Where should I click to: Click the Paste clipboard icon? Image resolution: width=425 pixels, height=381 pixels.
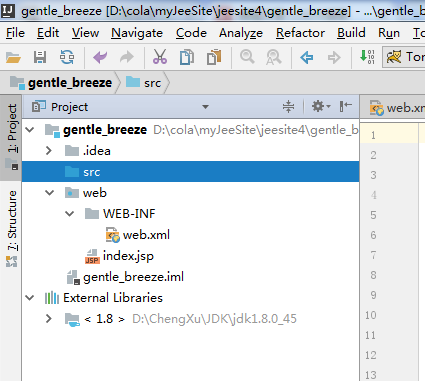tap(214, 57)
